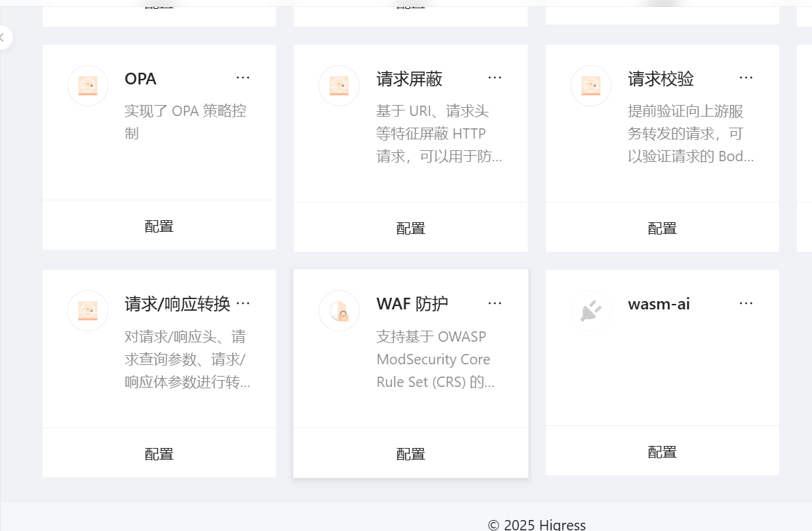Click the 请求屏蔽 plugin icon
This screenshot has height=531, width=812.
coord(339,86)
